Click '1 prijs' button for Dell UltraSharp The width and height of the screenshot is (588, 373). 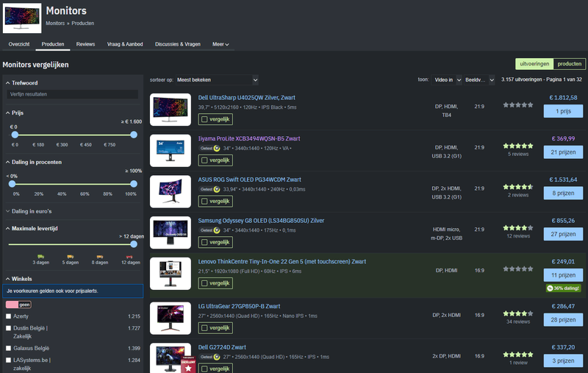click(x=563, y=111)
